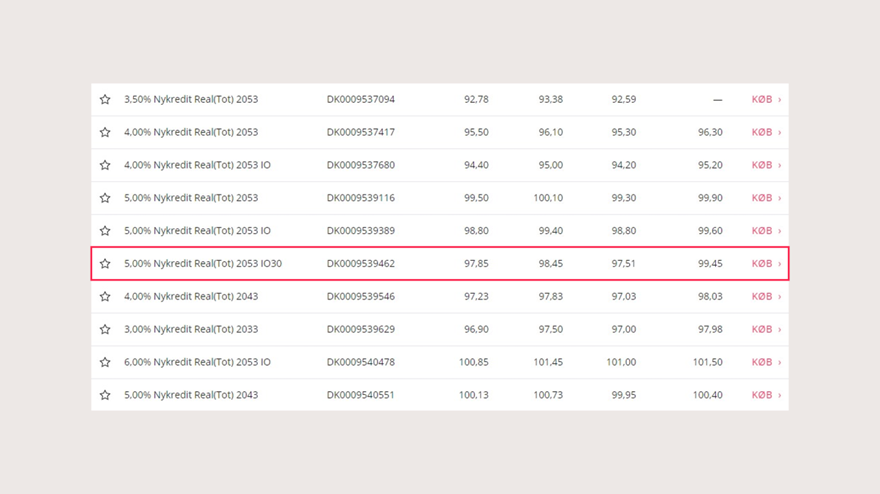Select the 3,50% Nykredit Real(Tot) 2053 name
Image resolution: width=880 pixels, height=494 pixels.
191,99
